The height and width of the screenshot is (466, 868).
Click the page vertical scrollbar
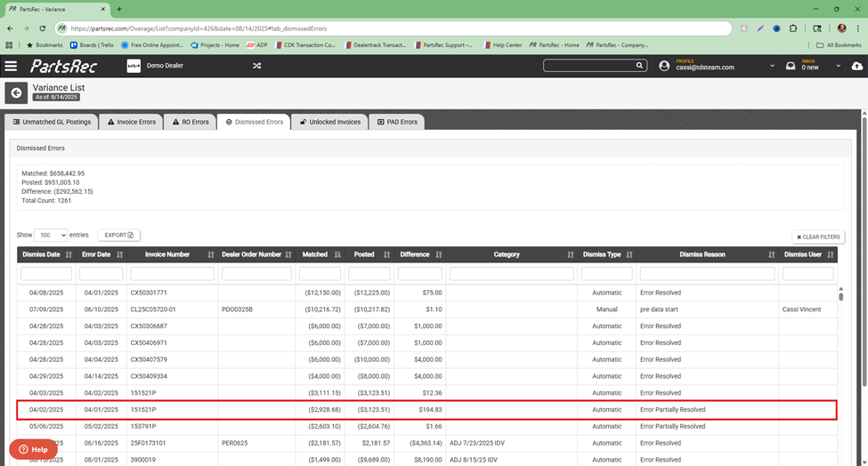pos(864,251)
